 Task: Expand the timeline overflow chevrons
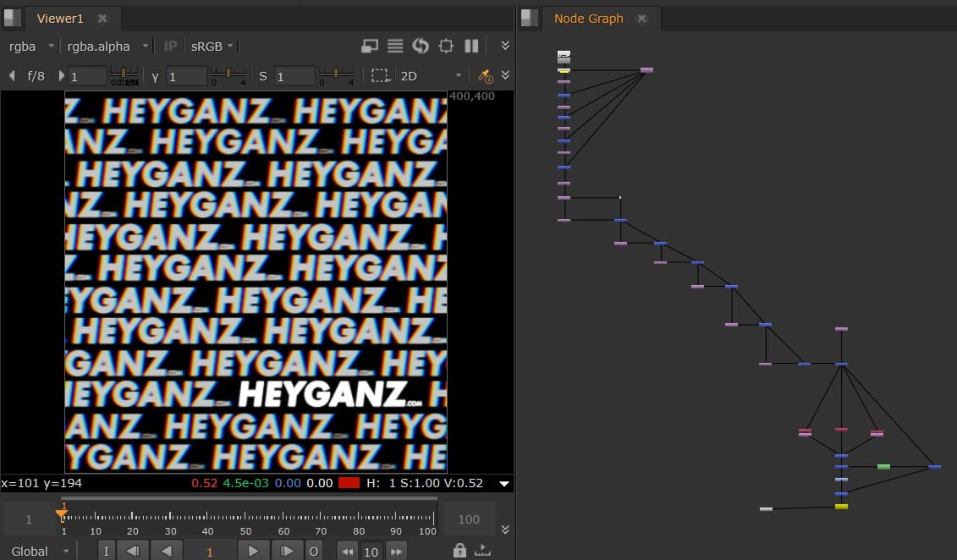pyautogui.click(x=505, y=530)
